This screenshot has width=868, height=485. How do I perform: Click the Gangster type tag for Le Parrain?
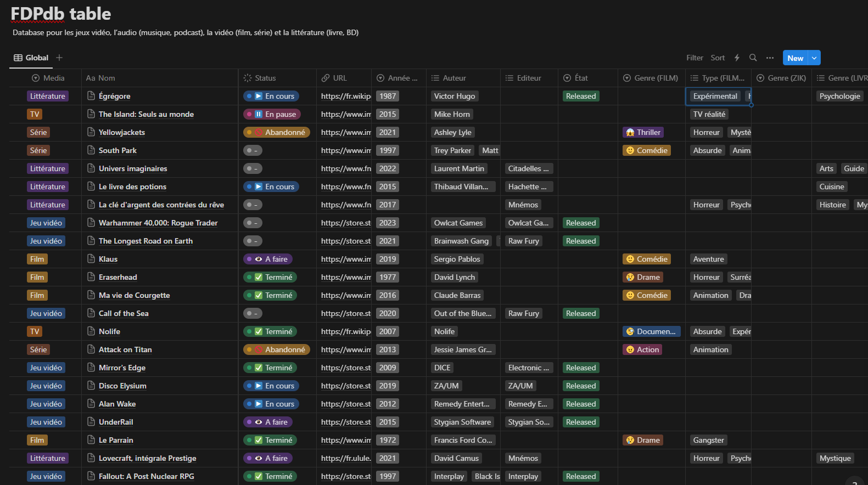pos(709,440)
